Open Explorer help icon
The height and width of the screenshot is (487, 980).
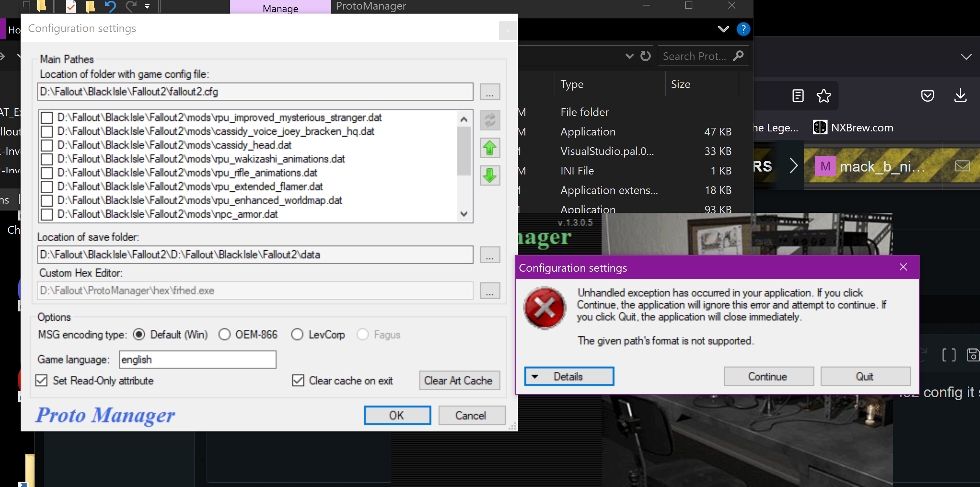pos(743,29)
